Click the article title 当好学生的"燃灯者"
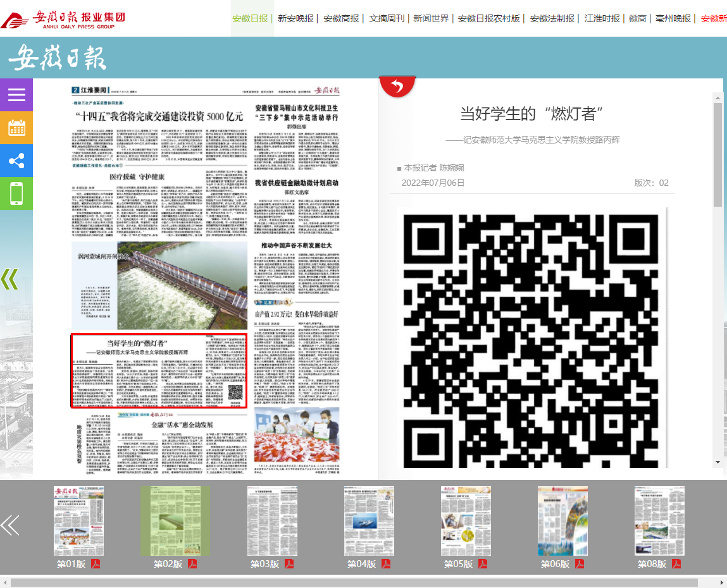The image size is (727, 588). click(x=531, y=114)
